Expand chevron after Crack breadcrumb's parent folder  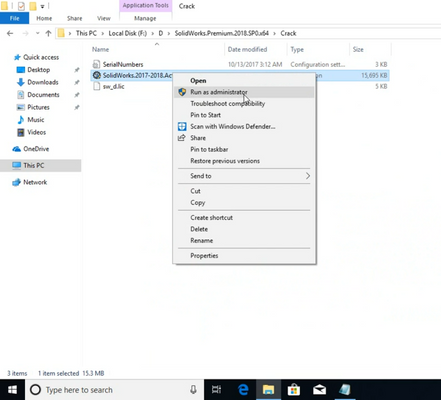(x=275, y=33)
